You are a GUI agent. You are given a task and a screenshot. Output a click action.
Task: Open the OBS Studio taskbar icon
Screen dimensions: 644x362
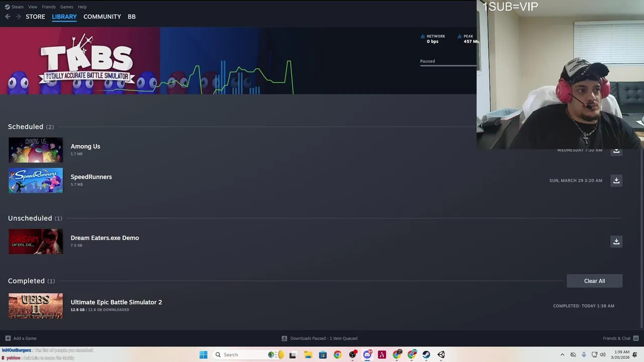point(353,354)
